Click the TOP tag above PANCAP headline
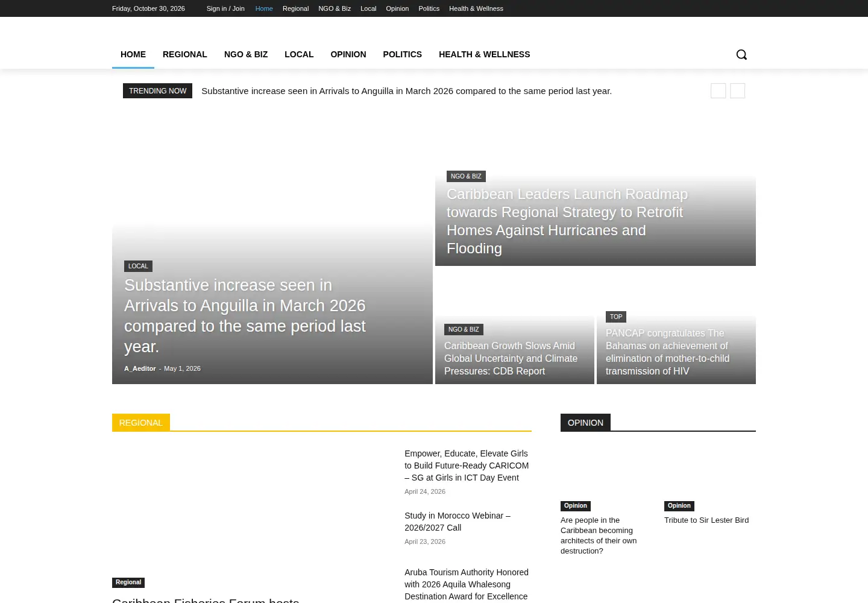Viewport: 868px width, 603px height. point(616,317)
